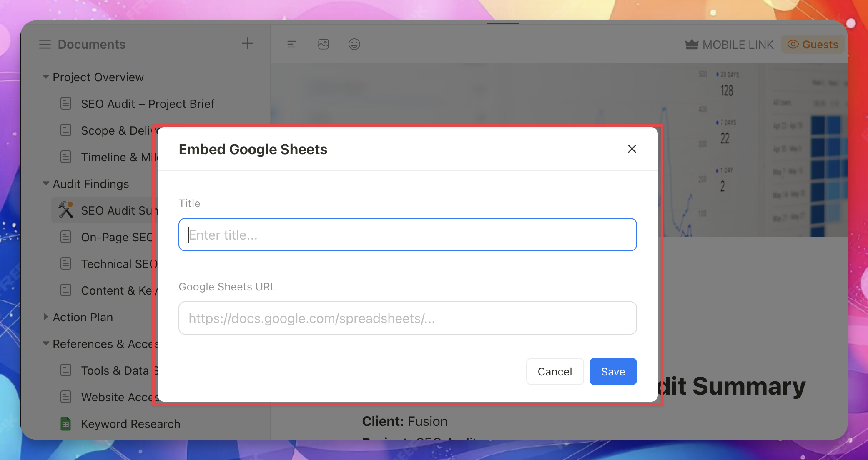Click the hammer icon on SEO Audit item
Viewport: 868px width, 460px height.
click(x=65, y=210)
